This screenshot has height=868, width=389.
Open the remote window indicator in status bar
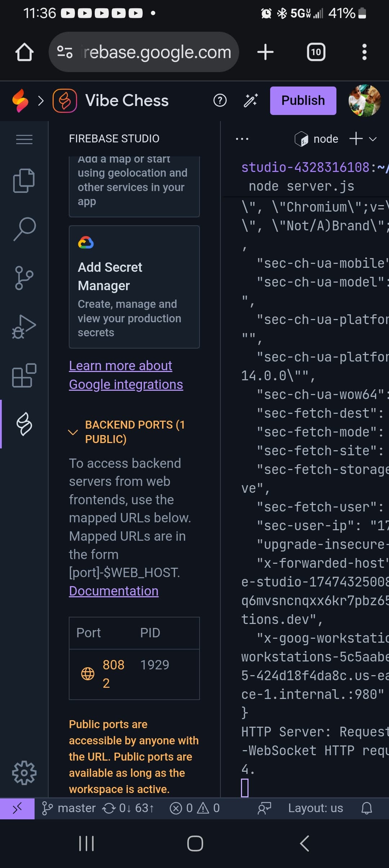(x=17, y=808)
